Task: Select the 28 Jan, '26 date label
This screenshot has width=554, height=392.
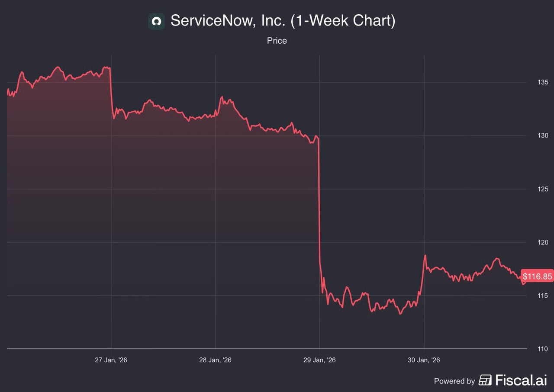Action: tap(215, 360)
